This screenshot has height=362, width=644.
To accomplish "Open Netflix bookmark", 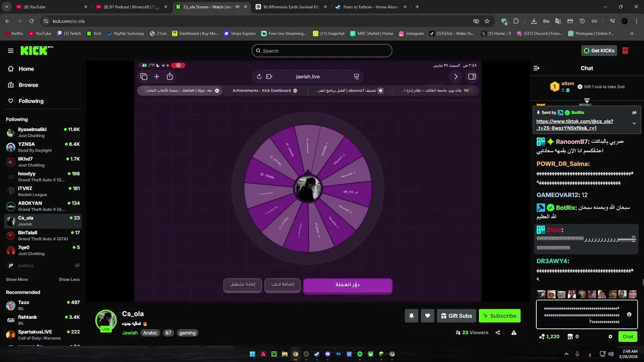I will coord(14,34).
